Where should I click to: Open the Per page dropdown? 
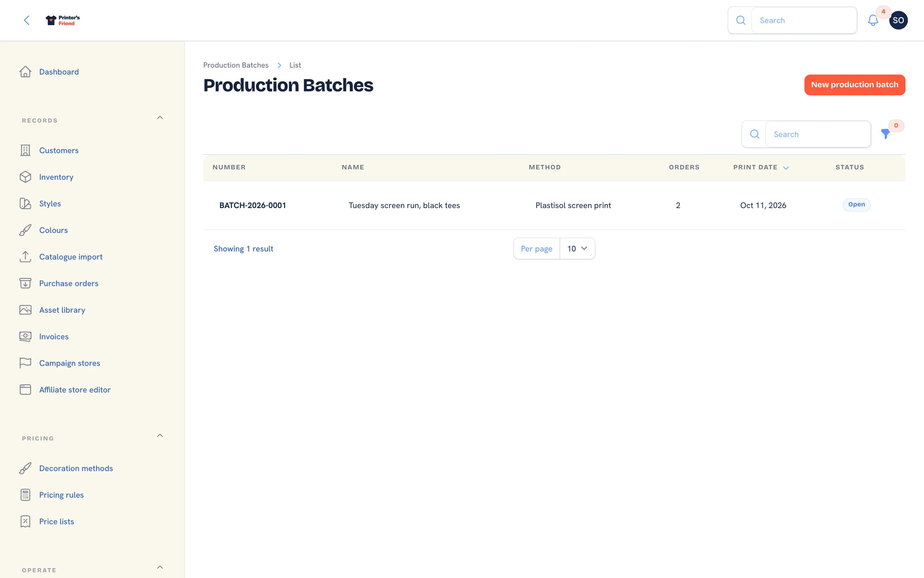pyautogui.click(x=577, y=249)
